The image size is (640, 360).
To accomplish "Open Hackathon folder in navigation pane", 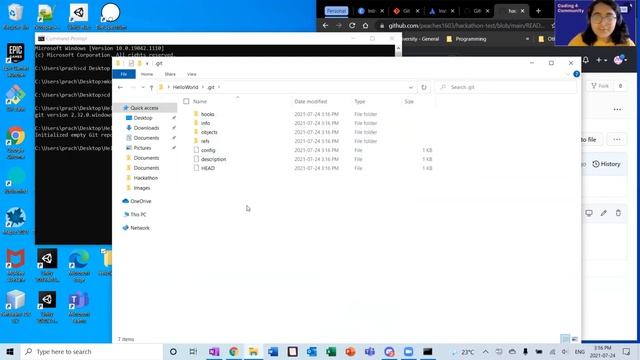I will coord(145,178).
